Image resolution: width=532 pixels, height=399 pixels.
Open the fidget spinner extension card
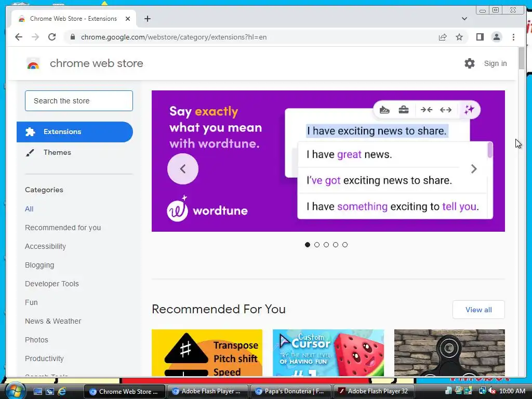click(x=449, y=353)
